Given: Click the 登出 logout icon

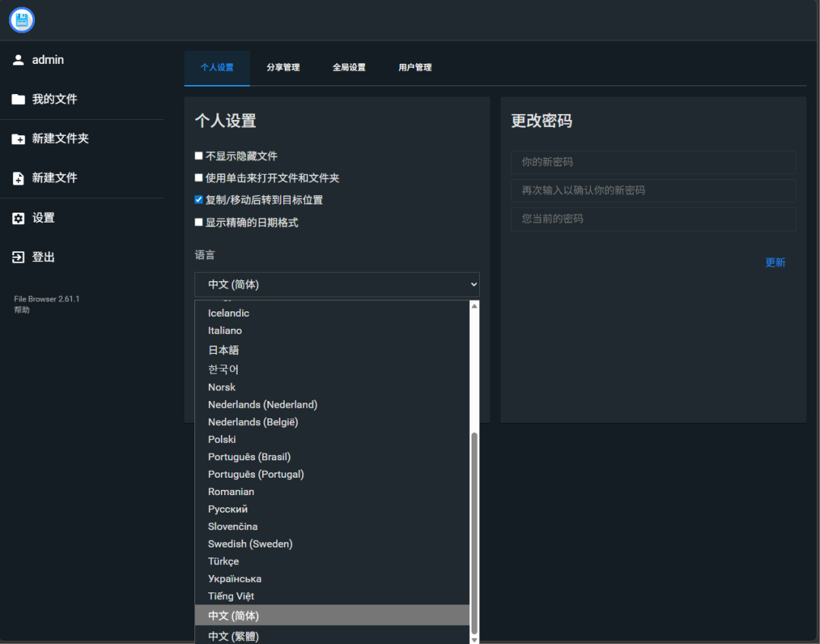Looking at the screenshot, I should click(x=17, y=257).
